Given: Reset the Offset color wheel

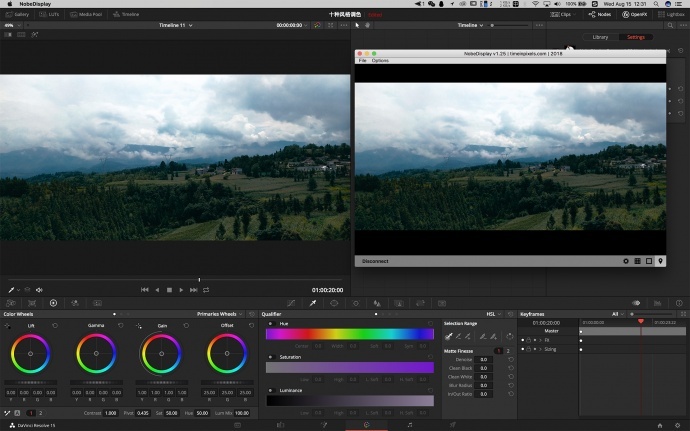Looking at the screenshot, I should (251, 325).
